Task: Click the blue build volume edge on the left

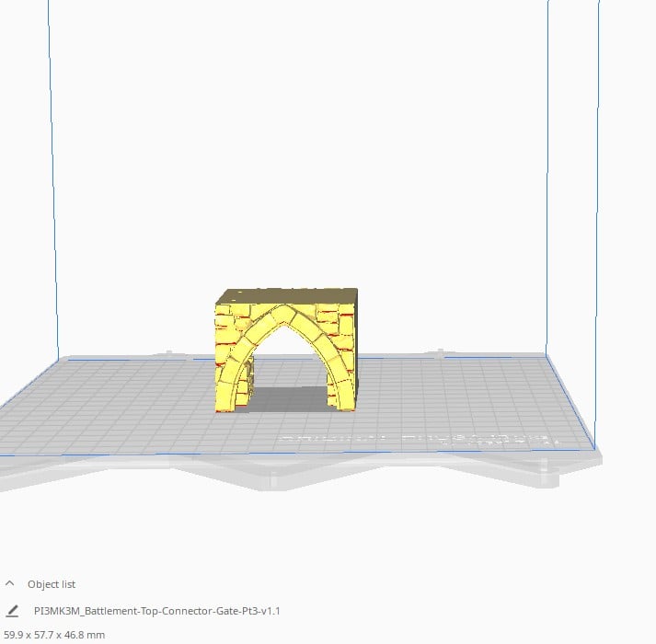Action: [52, 180]
